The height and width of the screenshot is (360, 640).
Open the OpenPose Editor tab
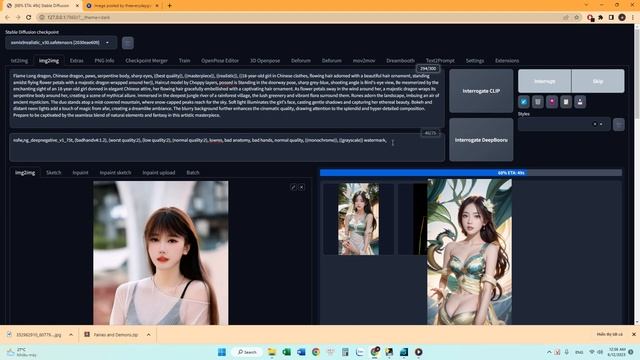tap(220, 60)
